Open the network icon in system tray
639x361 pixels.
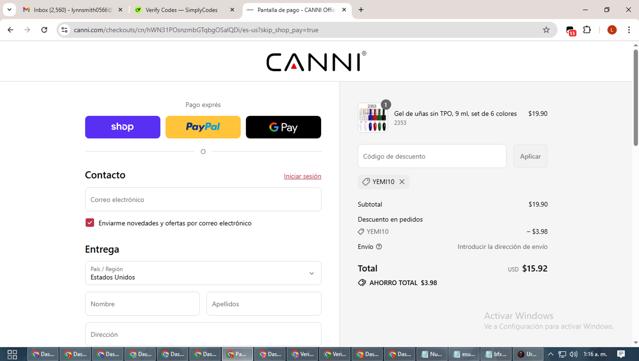[x=562, y=354]
